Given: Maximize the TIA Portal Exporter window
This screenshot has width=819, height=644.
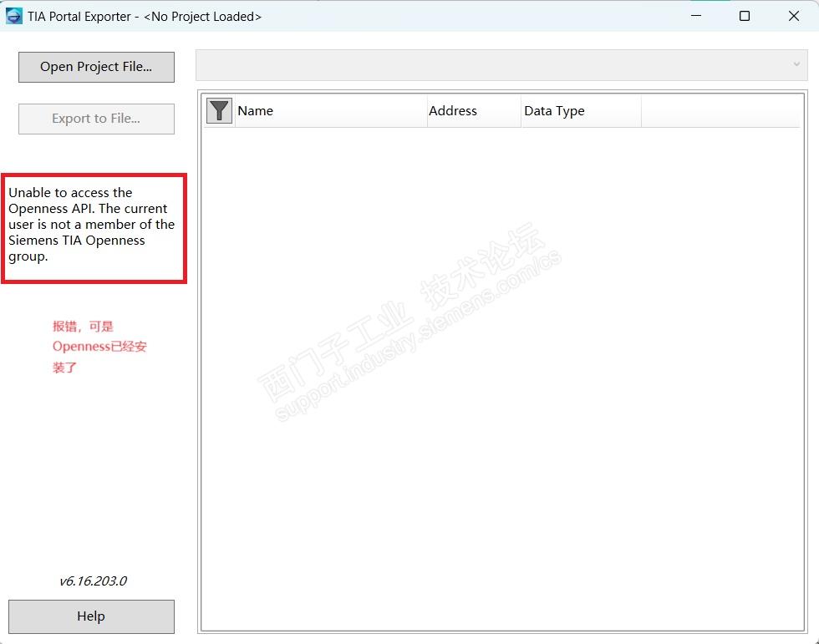Looking at the screenshot, I should [745, 16].
